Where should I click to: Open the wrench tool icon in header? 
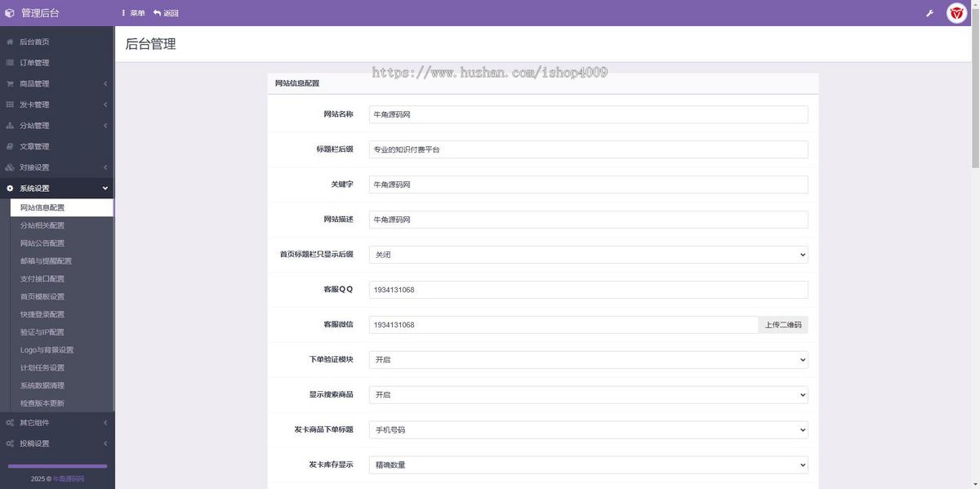929,13
